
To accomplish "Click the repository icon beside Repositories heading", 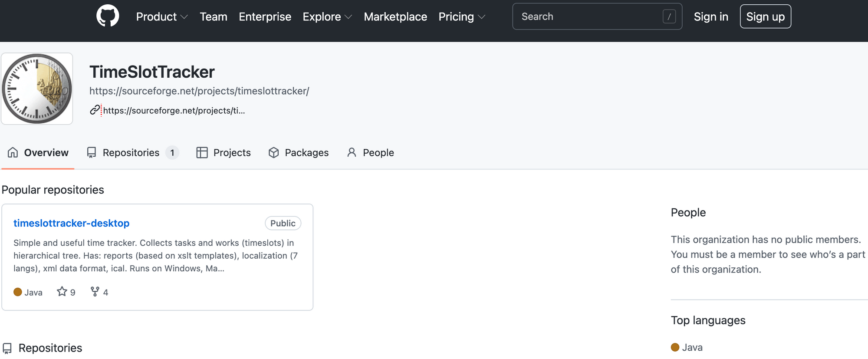I will tap(7, 348).
